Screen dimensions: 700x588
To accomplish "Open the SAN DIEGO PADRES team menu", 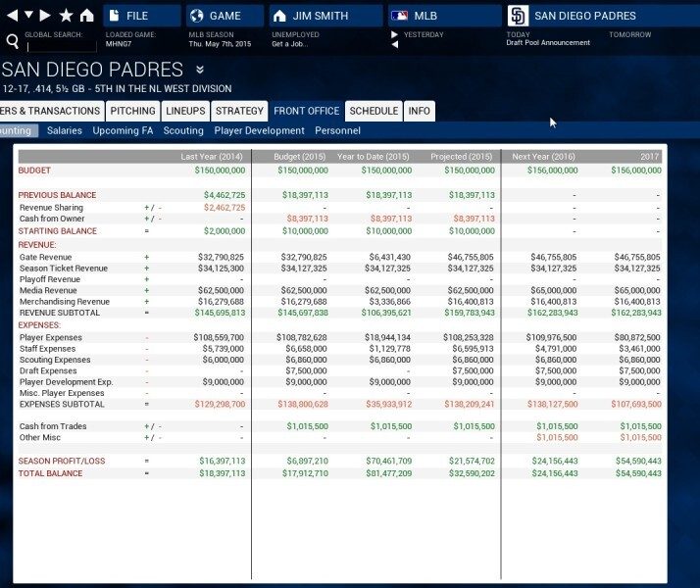I will coord(604,16).
